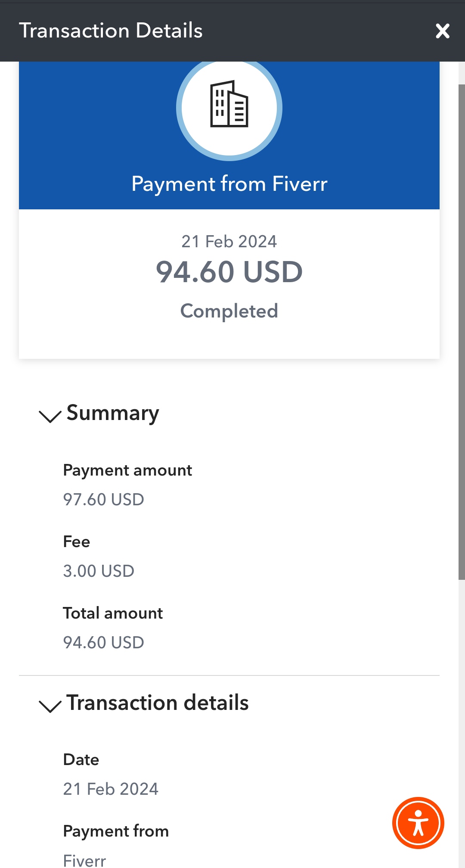Select the 94.60 USD total amount value

coord(103,643)
